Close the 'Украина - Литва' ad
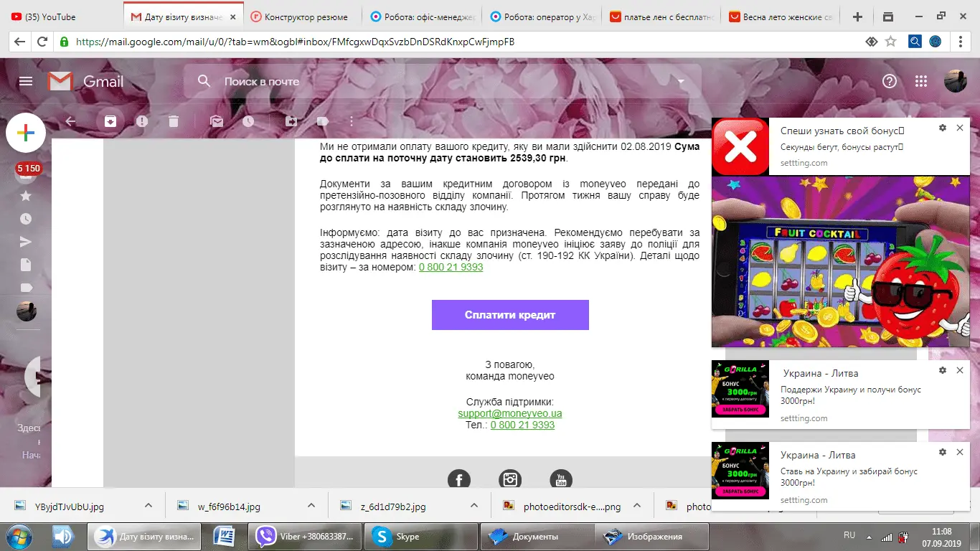The height and width of the screenshot is (551, 980). 960,370
